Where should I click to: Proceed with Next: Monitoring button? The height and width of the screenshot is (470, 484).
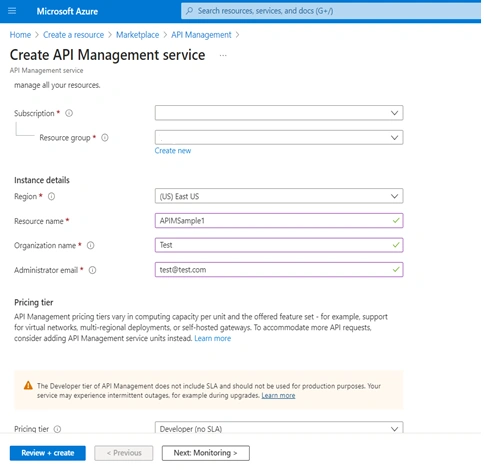point(206,453)
